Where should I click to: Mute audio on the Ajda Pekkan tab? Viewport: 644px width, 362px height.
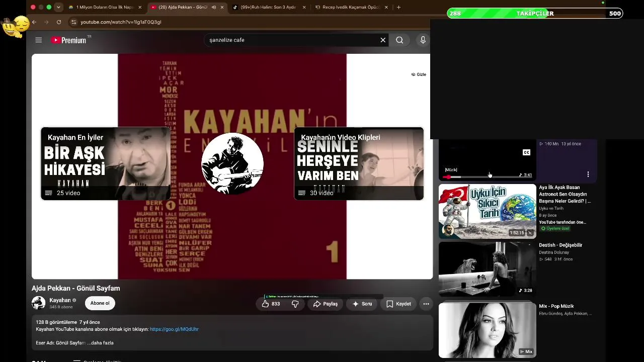pos(214,7)
